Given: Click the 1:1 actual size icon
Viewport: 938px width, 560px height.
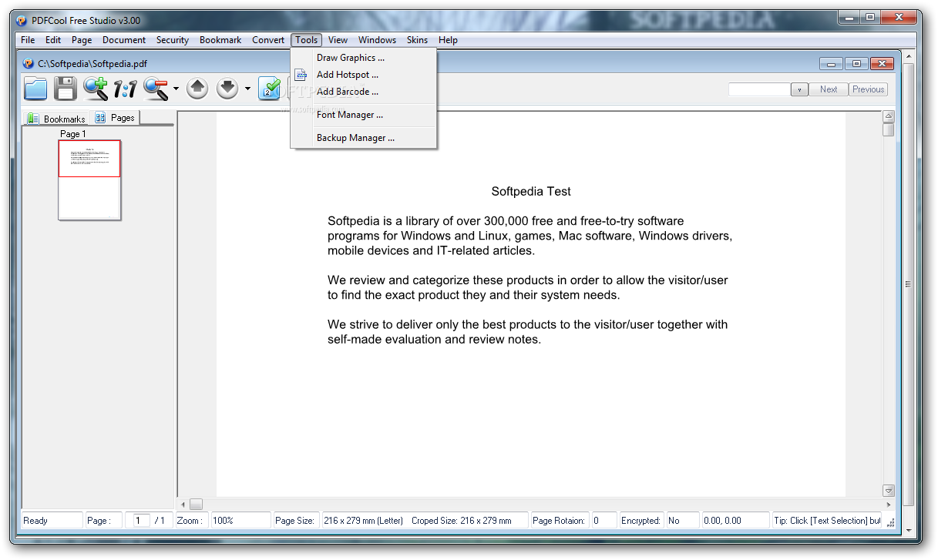Looking at the screenshot, I should pyautogui.click(x=124, y=89).
